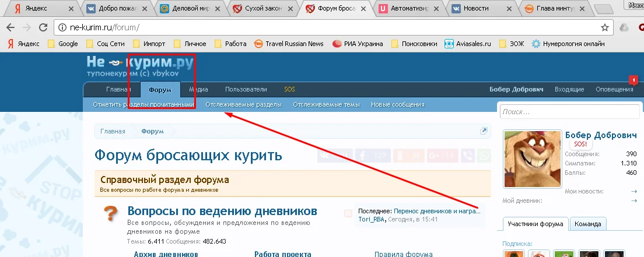This screenshot has width=644, height=257.
Task: Expand the Соц Сети bookmarks folder
Action: pos(105,44)
